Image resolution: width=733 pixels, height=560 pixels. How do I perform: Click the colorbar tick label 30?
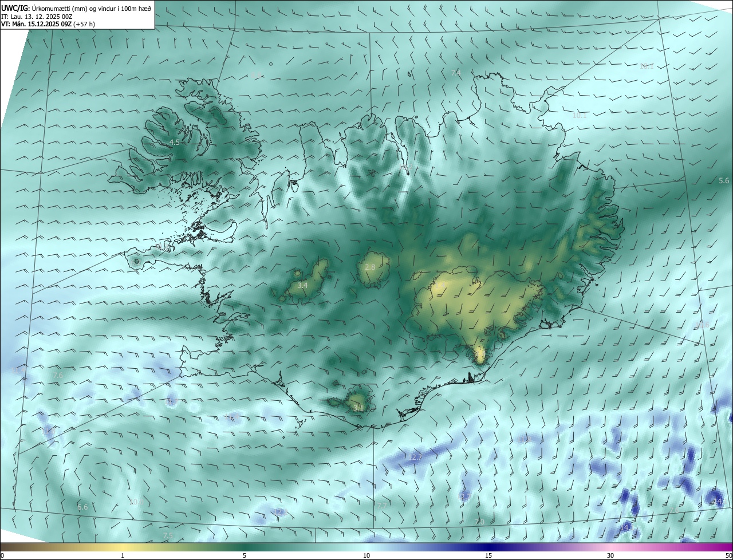[x=610, y=556]
